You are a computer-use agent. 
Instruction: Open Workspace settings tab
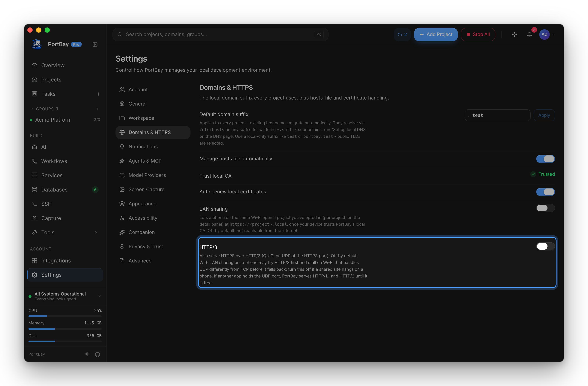[153, 118]
